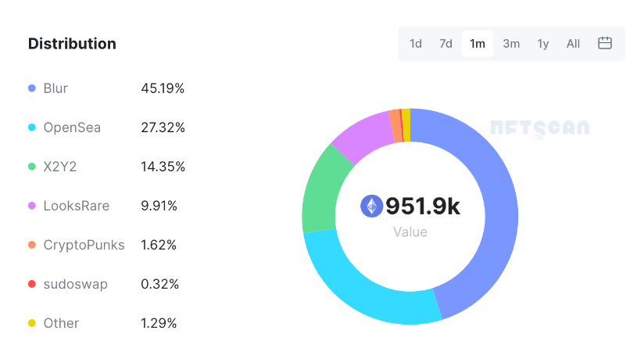Viewport: 644px width, 352px height.
Task: Select the 1m time range tab
Action: [x=478, y=44]
